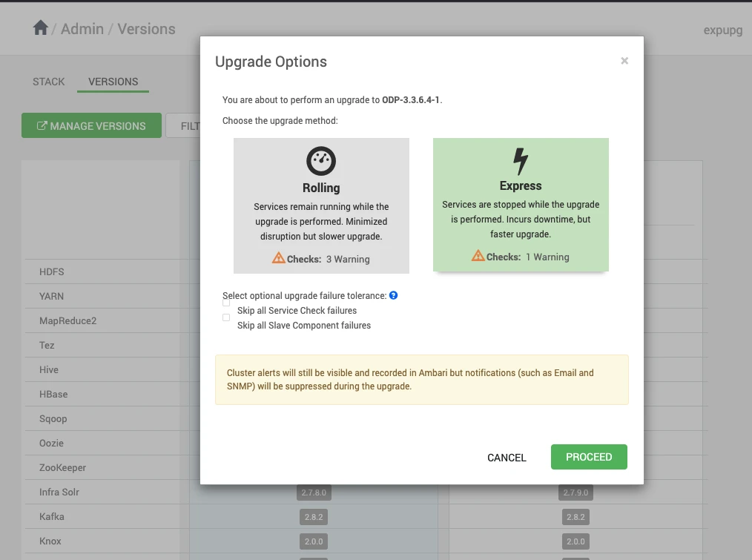Viewport: 752px width, 560px height.
Task: Click Infra Solr version badge 2.7.8.0
Action: [314, 493]
